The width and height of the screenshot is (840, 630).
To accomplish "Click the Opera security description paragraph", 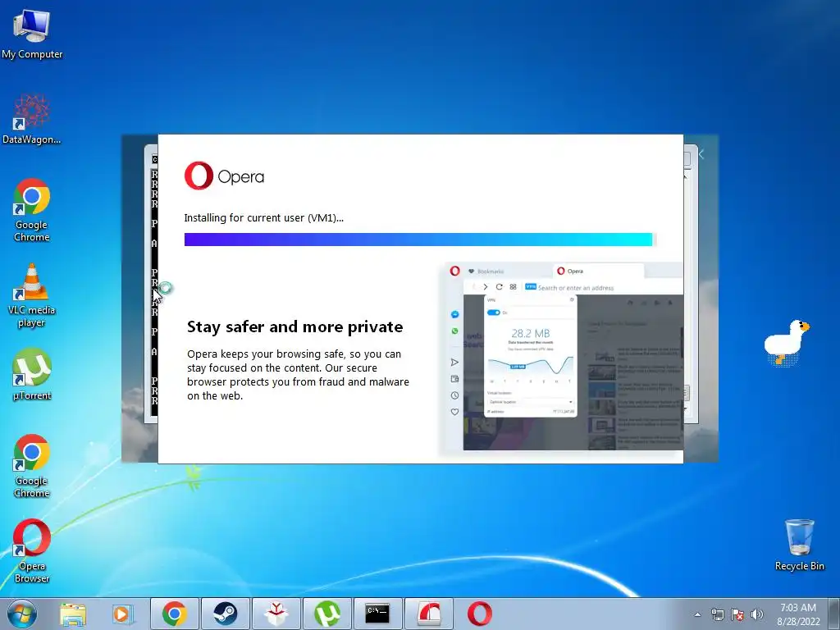I will coord(298,375).
